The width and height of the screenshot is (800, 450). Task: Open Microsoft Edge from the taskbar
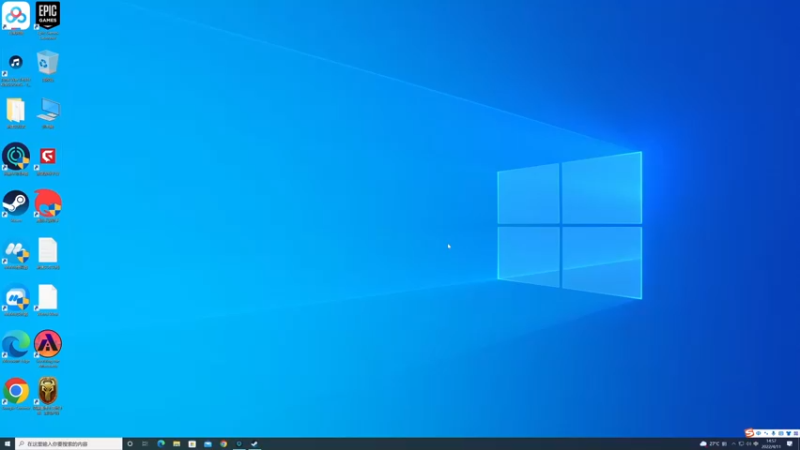click(x=161, y=444)
